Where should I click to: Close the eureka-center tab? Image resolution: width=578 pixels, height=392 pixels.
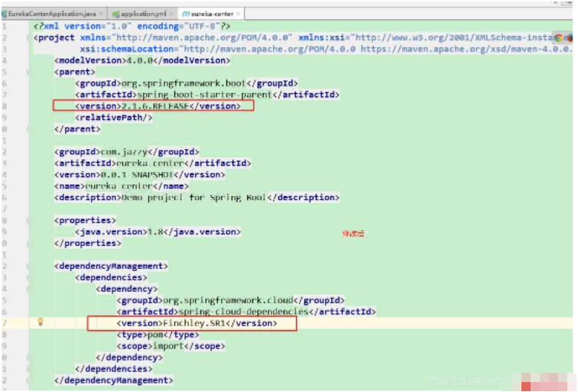click(238, 14)
